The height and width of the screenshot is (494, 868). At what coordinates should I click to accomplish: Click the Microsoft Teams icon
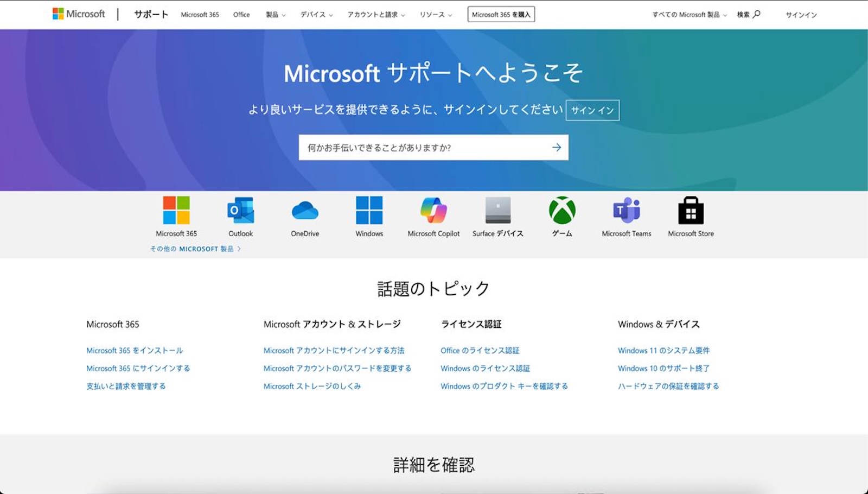click(626, 211)
